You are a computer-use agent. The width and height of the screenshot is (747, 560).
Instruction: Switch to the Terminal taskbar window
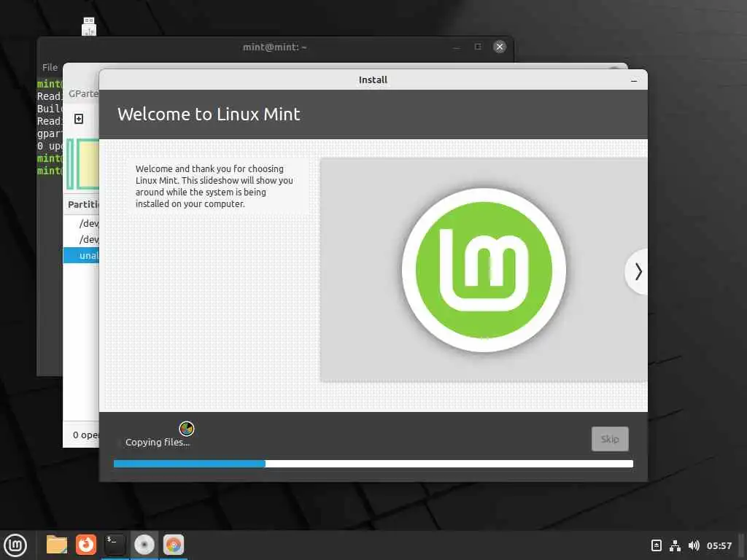115,545
